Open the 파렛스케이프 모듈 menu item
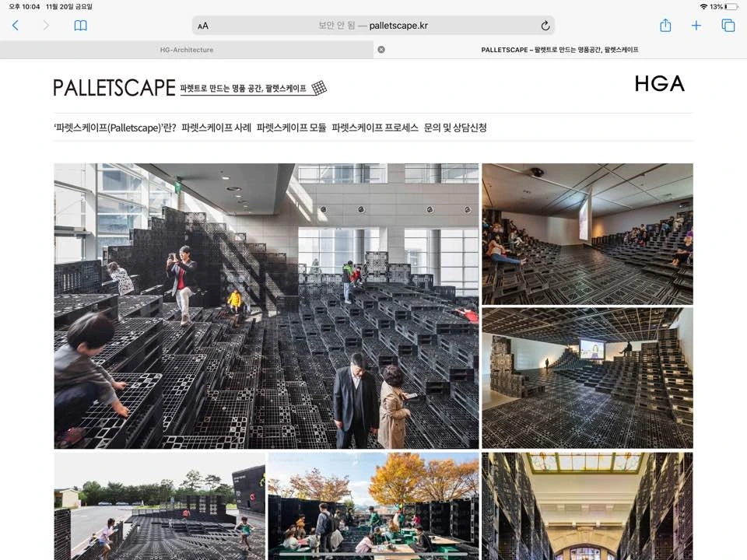This screenshot has height=560, width=747. (x=292, y=128)
